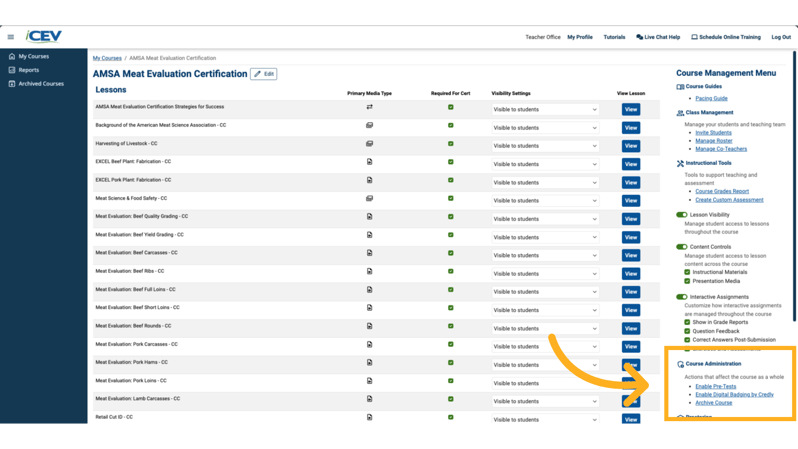Screen dimensions: 798x449
Task: Open visibility dropdown for Pork Carcasses
Action: point(545,347)
